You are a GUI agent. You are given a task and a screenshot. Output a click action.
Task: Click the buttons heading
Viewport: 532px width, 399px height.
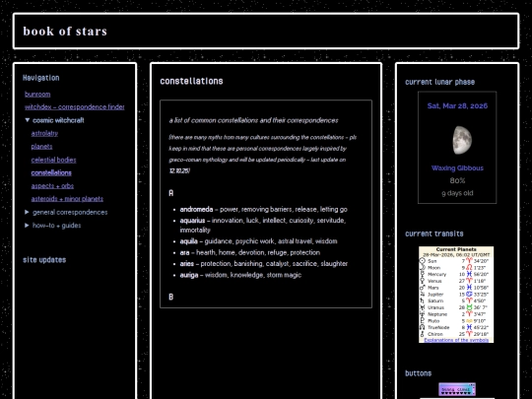coord(418,373)
